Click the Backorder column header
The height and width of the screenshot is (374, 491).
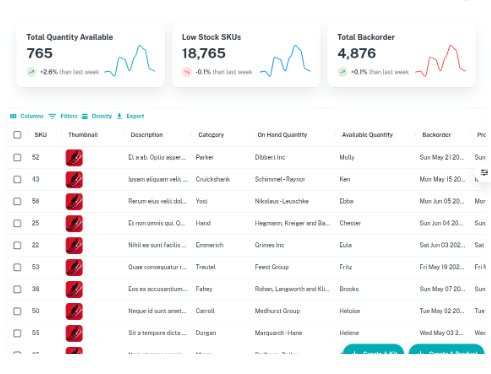click(x=436, y=135)
